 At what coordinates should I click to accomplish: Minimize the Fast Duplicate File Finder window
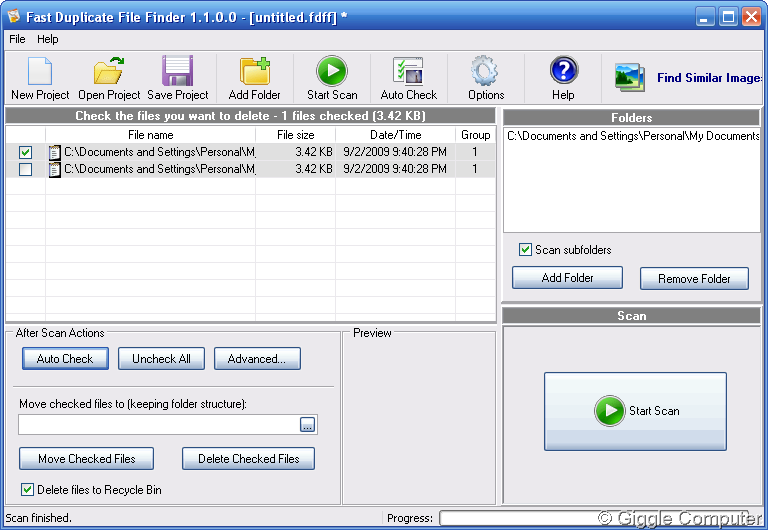[x=705, y=17]
